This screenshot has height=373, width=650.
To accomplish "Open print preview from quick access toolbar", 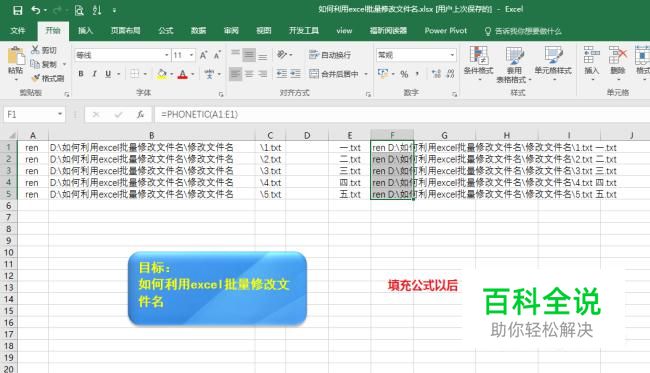I will tap(79, 10).
